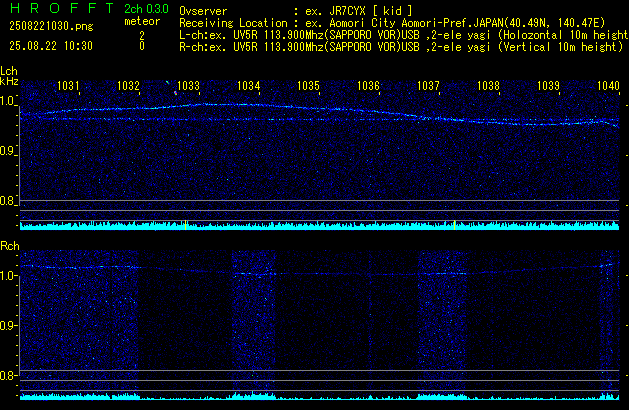Viewport: 629px width, 410px height.
Task: Click the 1038 time marker
Action: (488, 86)
